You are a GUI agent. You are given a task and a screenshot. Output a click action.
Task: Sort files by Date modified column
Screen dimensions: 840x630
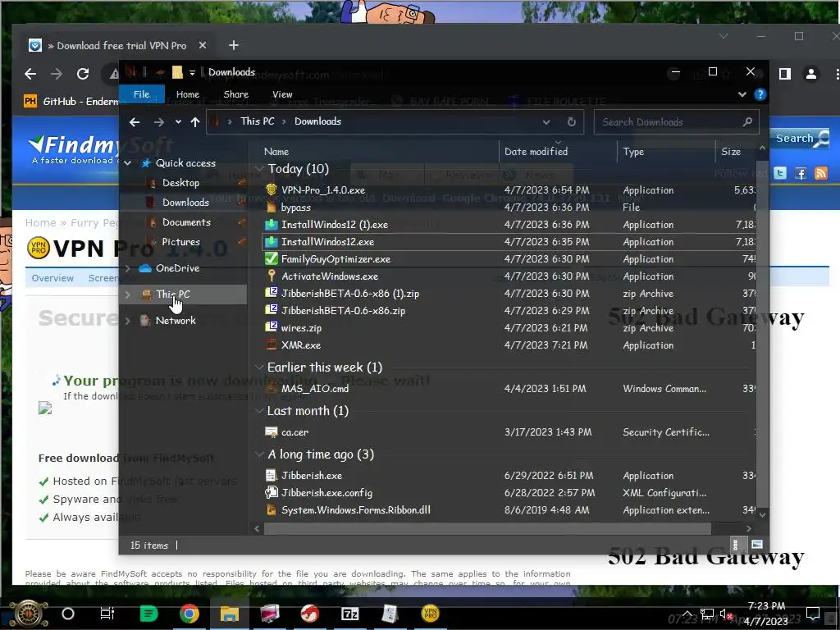[x=536, y=152]
